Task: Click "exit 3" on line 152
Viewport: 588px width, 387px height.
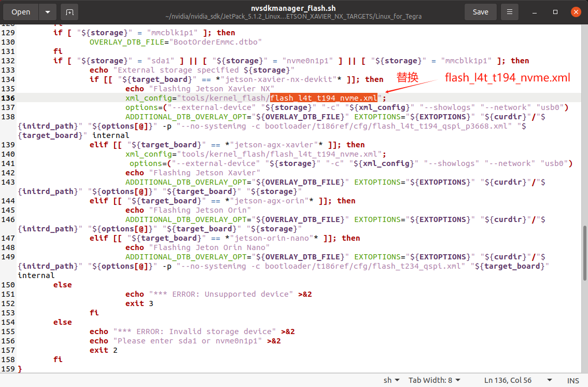Action: coord(139,304)
